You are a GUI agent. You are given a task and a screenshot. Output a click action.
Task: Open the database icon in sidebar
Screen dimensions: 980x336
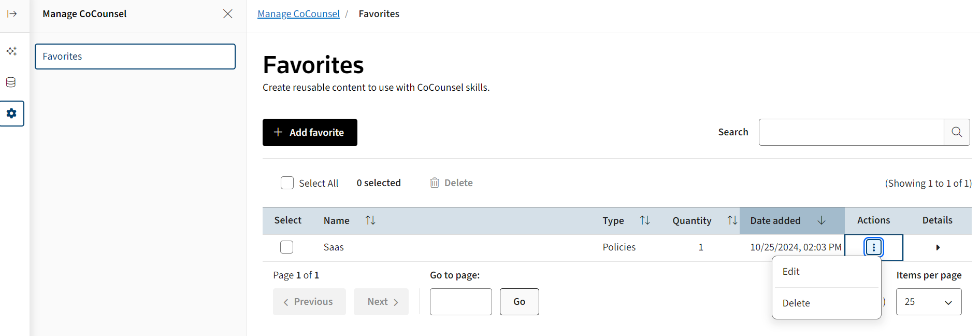click(x=11, y=82)
